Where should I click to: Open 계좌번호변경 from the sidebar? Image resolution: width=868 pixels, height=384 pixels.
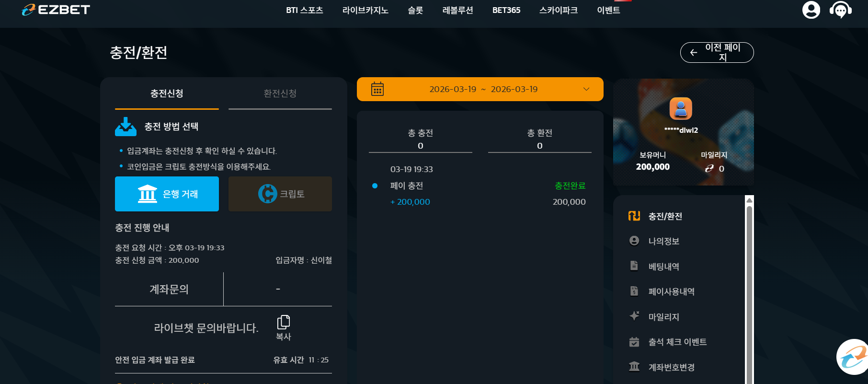[x=671, y=367]
